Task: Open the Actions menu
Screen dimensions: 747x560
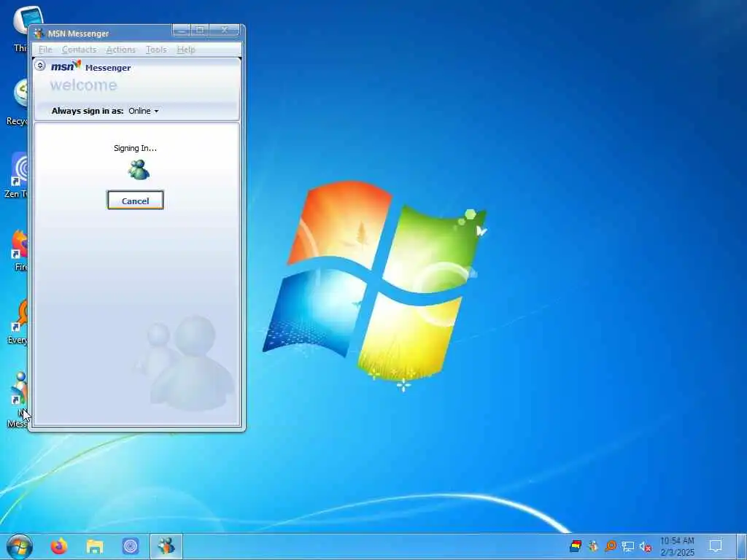Action: (x=120, y=50)
